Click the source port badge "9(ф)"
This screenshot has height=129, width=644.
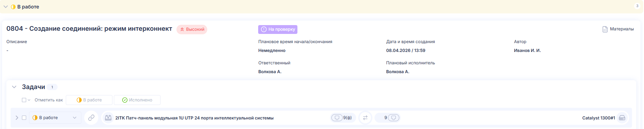point(343,118)
